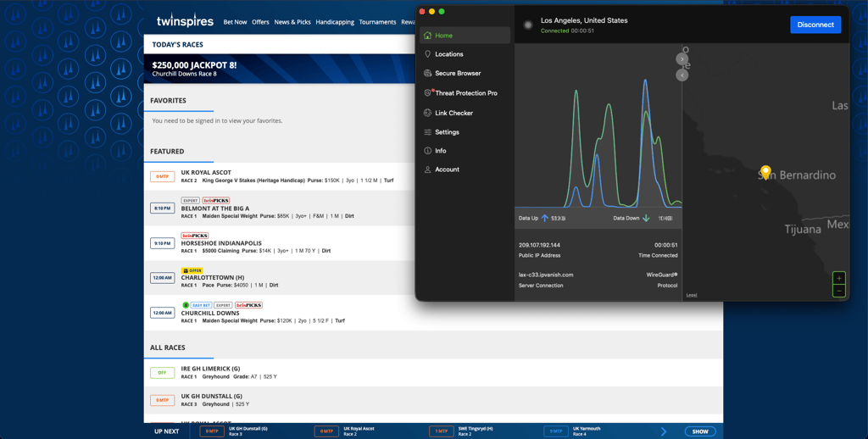Click the 0 MTP badge for UK GH Dunstall (G) Race 3
Image resolution: width=868 pixels, height=439 pixels.
162,400
